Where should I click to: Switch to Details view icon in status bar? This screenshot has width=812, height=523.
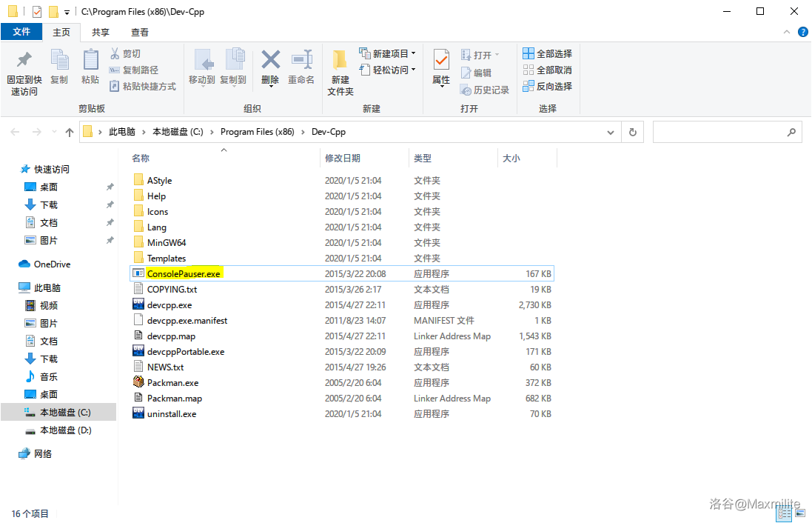point(785,513)
